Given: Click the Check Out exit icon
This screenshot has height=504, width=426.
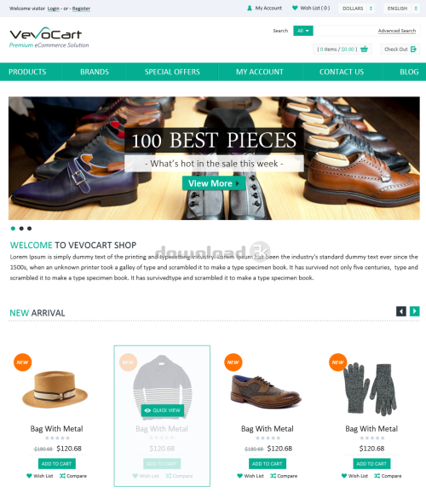Looking at the screenshot, I should pos(413,49).
